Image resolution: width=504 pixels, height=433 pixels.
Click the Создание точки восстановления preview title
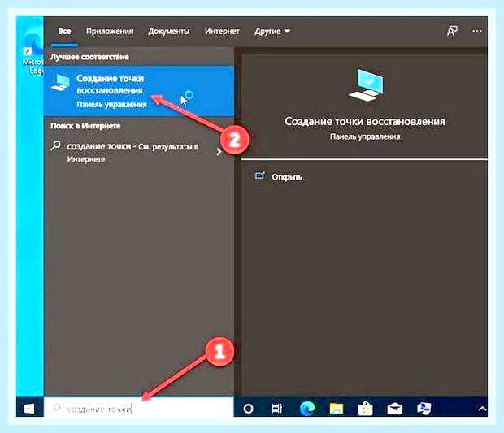365,121
